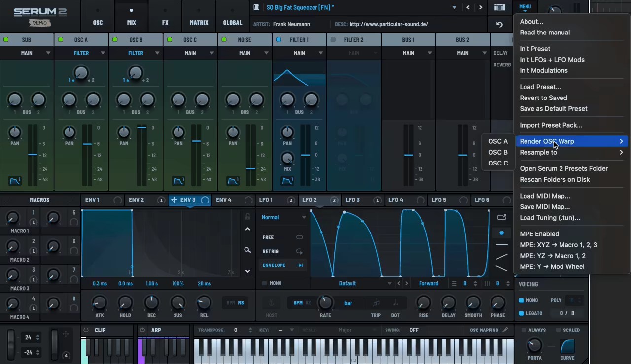Choose Load Preset from the menu

[540, 87]
